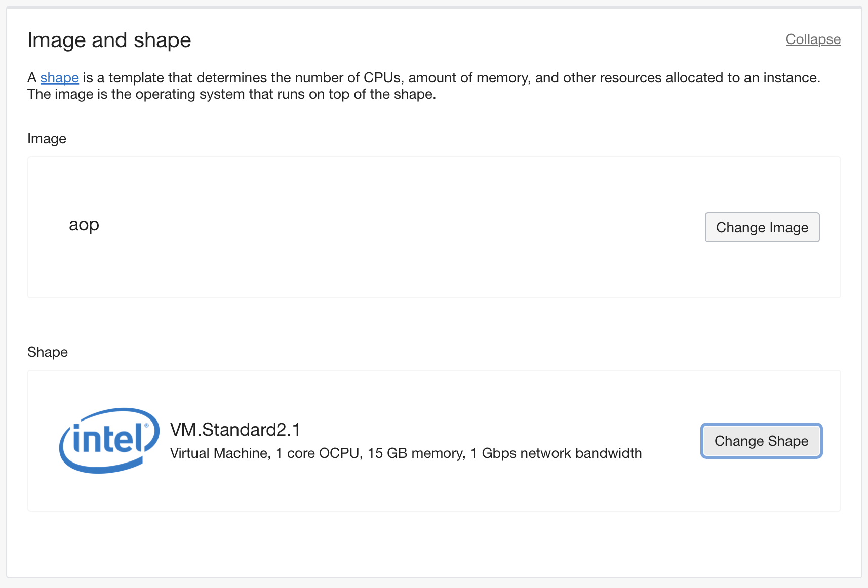Click the Change Image button
The width and height of the screenshot is (868, 588).
[762, 227]
